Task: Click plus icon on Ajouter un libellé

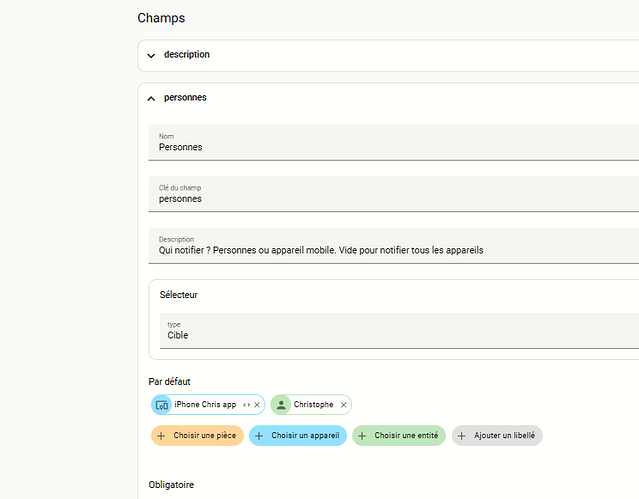Action: coord(461,436)
